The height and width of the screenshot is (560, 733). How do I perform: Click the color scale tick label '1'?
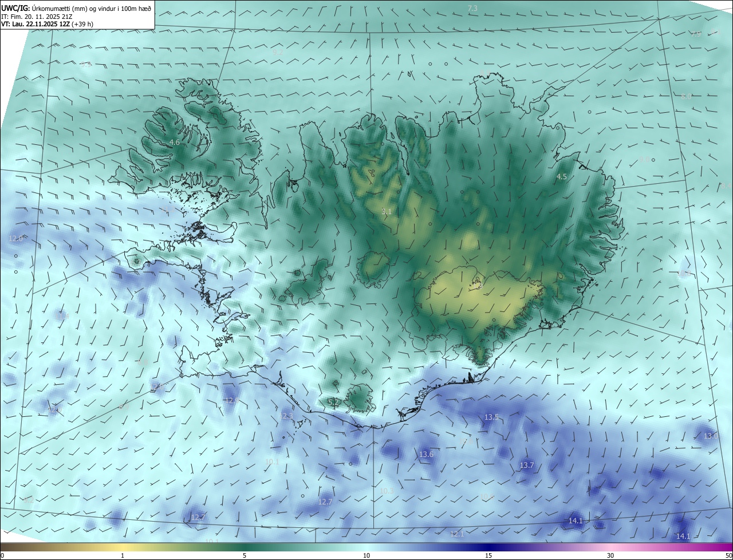click(x=123, y=556)
